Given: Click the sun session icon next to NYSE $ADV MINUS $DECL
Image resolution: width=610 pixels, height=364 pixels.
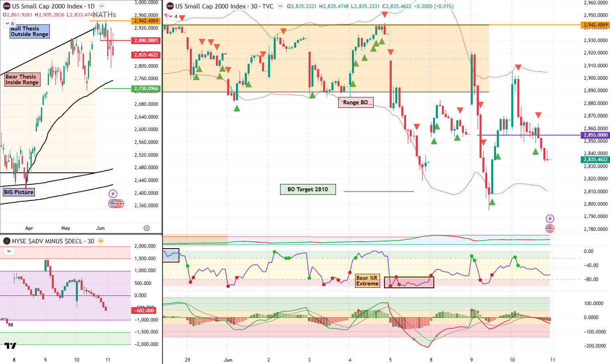Looking at the screenshot, I should (100, 241).
